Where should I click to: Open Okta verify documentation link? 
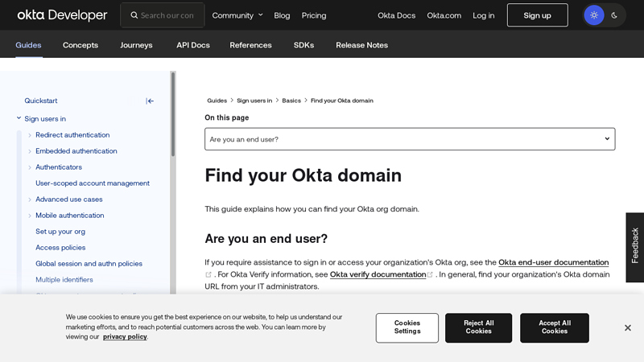tap(378, 274)
